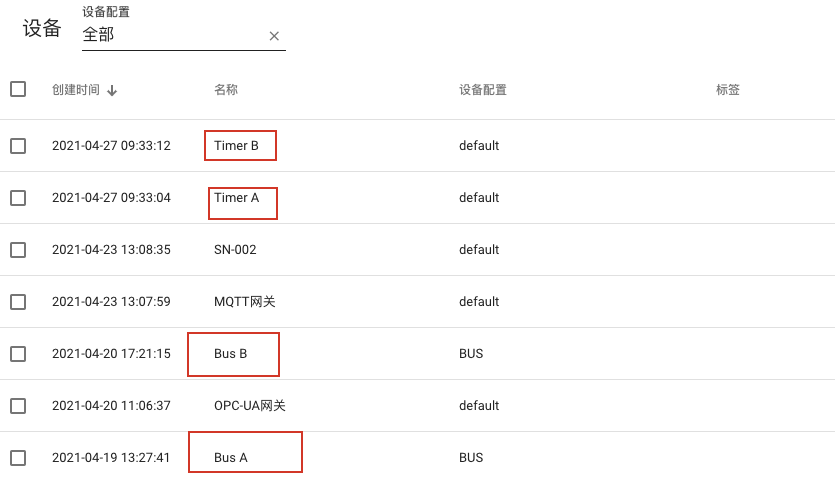
Task: Check the select-all checkbox in header
Action: point(18,89)
